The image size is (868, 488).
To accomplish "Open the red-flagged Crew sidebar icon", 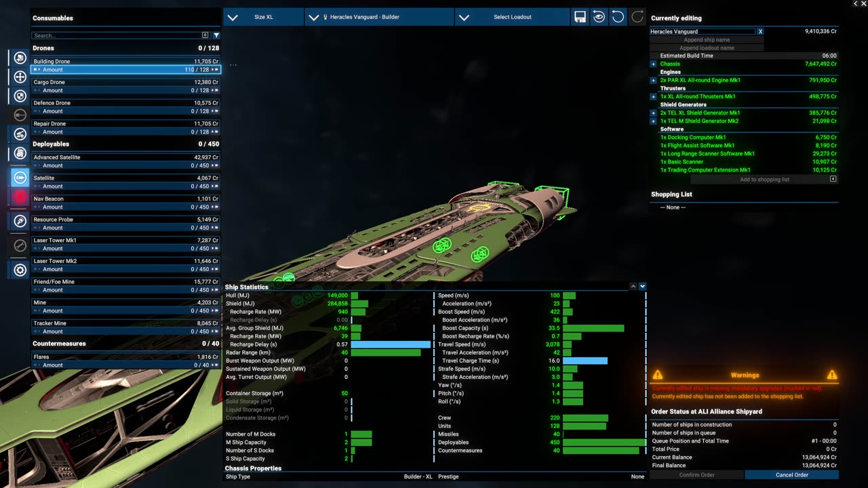I will (x=20, y=197).
